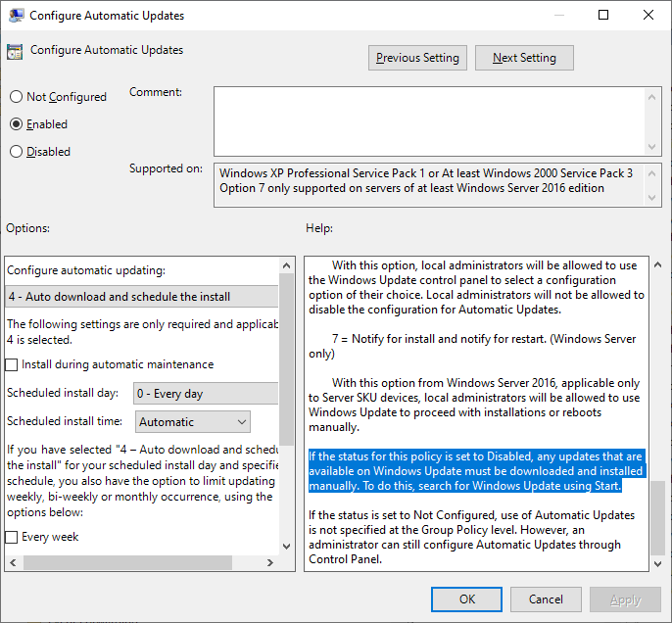This screenshot has height=623, width=672.
Task: Click the Options horizontal scrollbar thumb
Action: tap(127, 562)
